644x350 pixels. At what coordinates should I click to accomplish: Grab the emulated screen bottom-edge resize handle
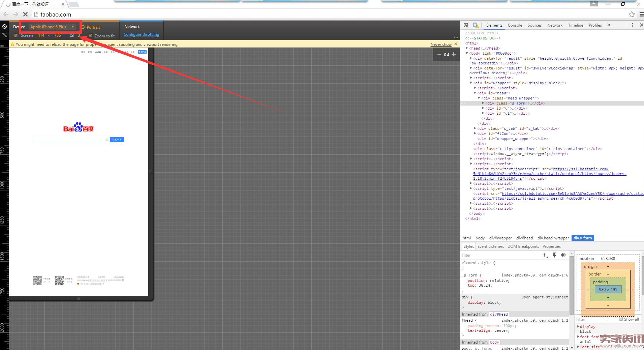[78, 298]
